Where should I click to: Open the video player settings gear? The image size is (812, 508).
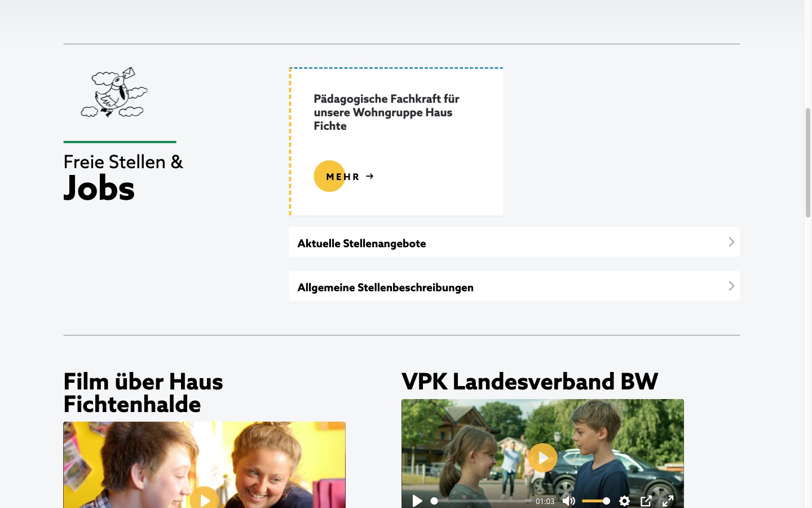pos(624,501)
